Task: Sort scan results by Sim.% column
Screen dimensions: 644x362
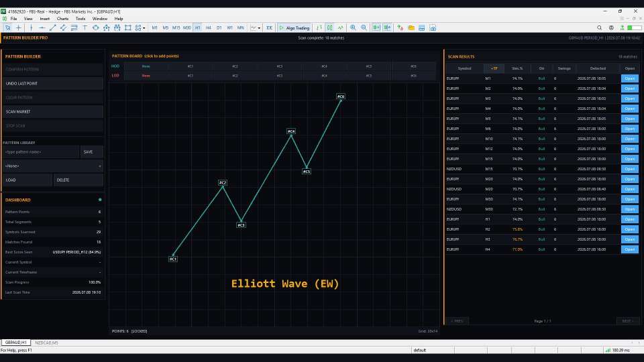Action: click(517, 68)
